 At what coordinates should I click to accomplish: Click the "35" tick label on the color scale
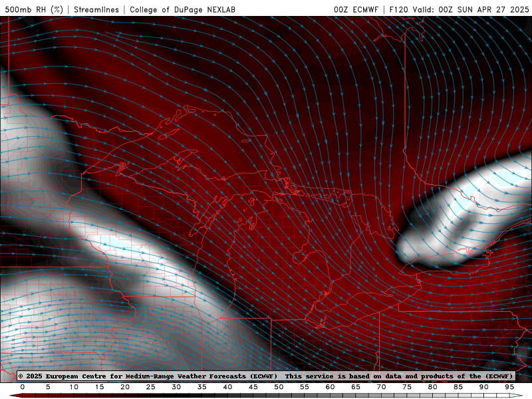tap(201, 387)
